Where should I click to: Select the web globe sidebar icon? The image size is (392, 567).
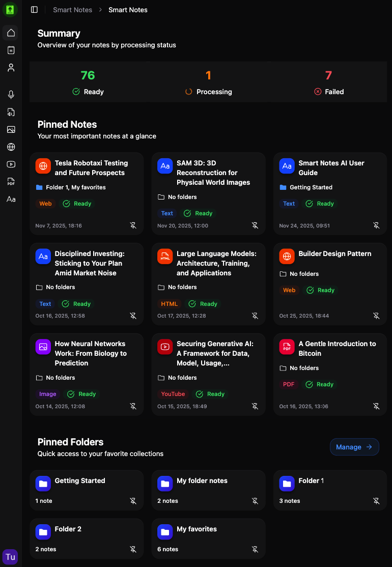pyautogui.click(x=11, y=147)
